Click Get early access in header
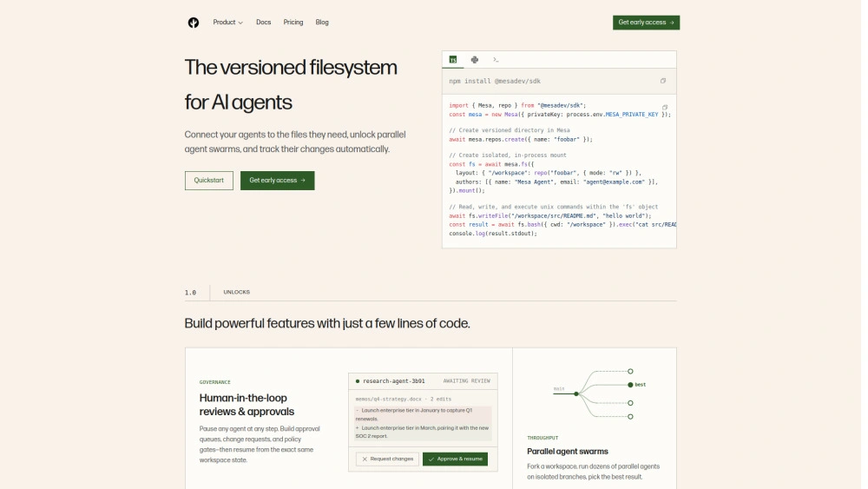 pyautogui.click(x=646, y=23)
